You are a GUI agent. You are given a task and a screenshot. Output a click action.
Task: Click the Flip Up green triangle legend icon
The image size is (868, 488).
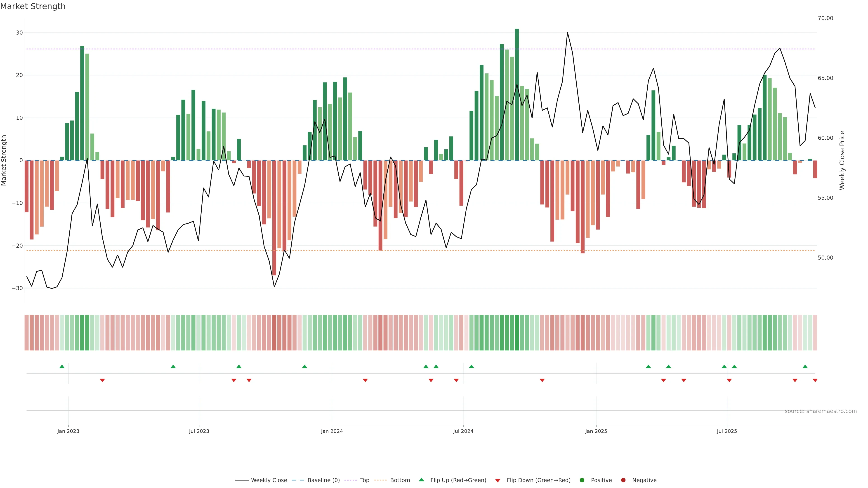pos(421,480)
